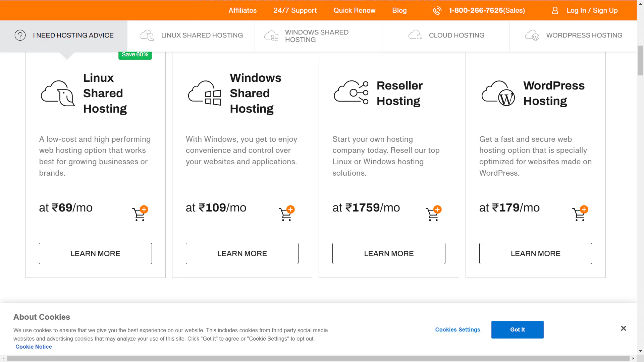
Task: Click the Reseller Hosting cart icon
Action: tap(433, 214)
